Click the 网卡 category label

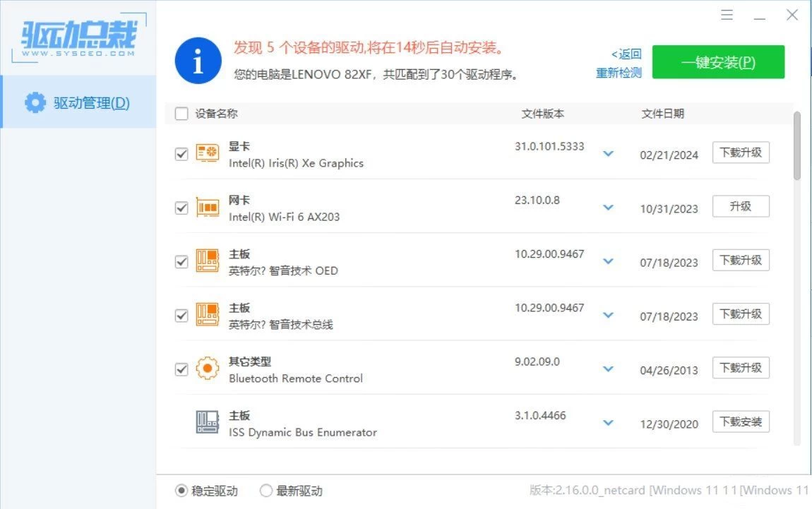pos(239,200)
